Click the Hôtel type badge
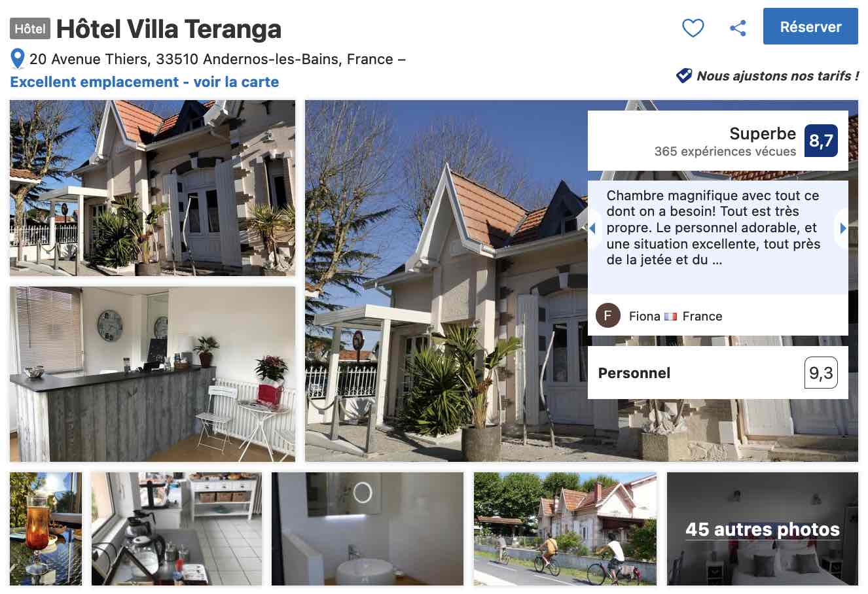Image resolution: width=868 pixels, height=594 pixels. (x=30, y=29)
